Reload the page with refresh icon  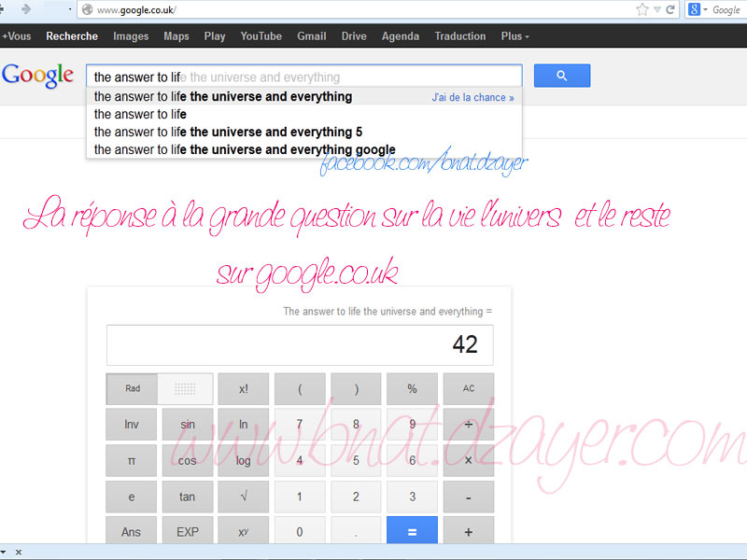(670, 9)
